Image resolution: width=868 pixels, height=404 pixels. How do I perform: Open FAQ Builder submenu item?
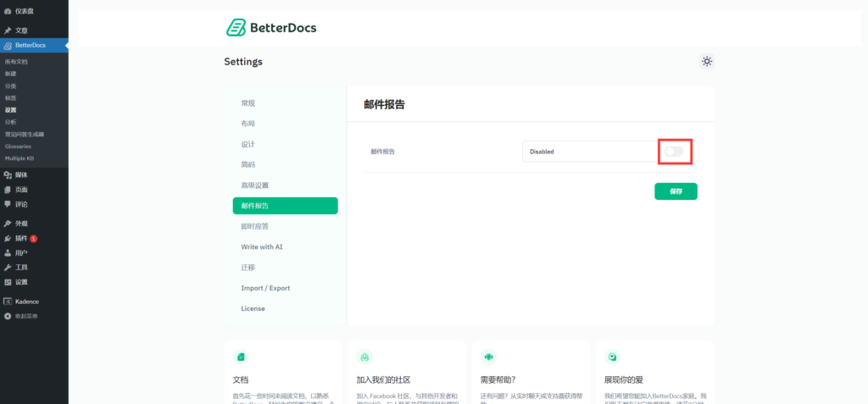pyautogui.click(x=25, y=134)
